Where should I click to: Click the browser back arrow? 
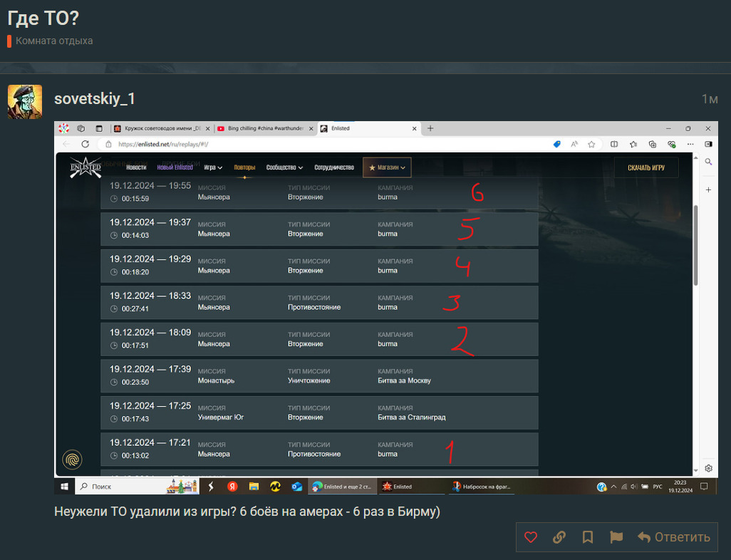pyautogui.click(x=66, y=144)
